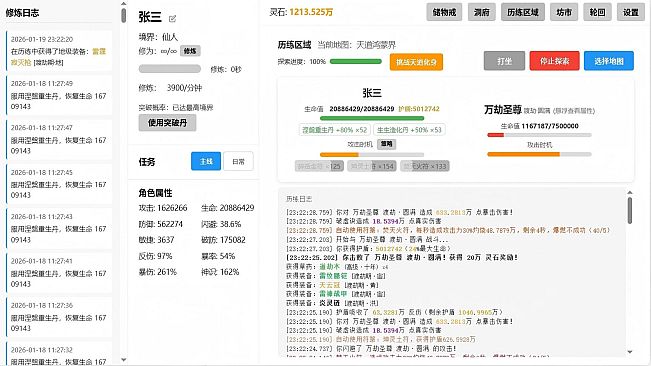The width and height of the screenshot is (651, 366).
Task: Switch to the 历练区域 tab
Action: [523, 12]
